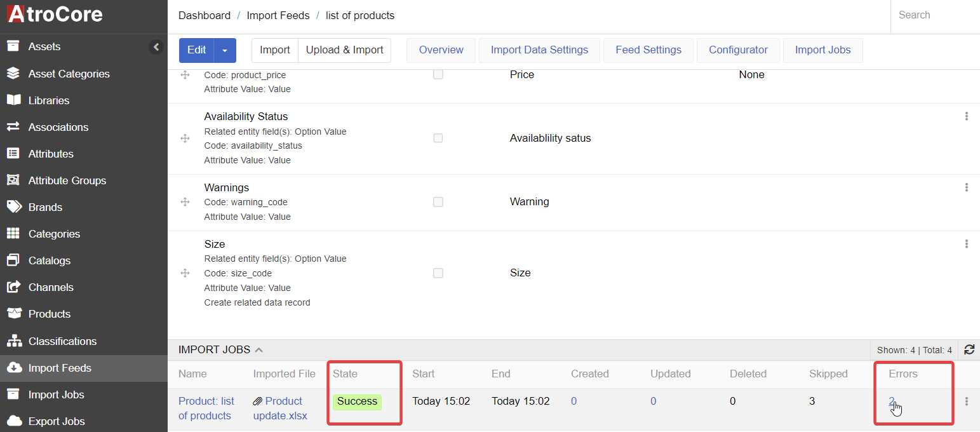
Task: Refresh the Import Jobs panel
Action: click(x=969, y=349)
